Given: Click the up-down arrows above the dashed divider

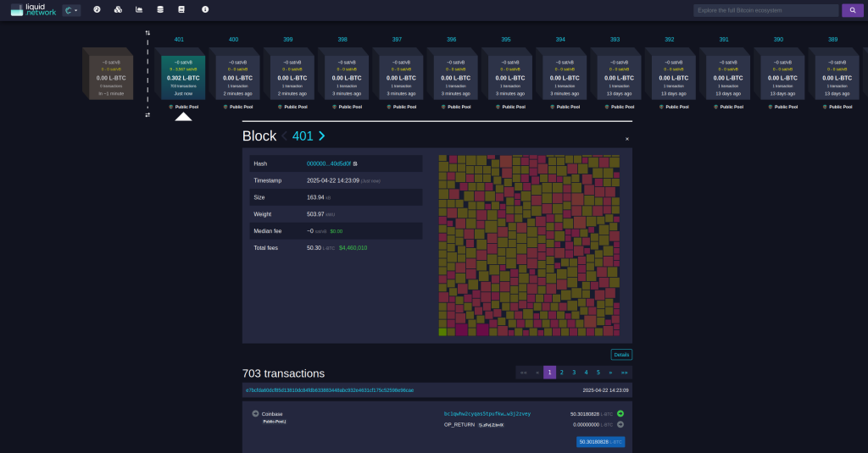Looking at the screenshot, I should click(x=147, y=33).
